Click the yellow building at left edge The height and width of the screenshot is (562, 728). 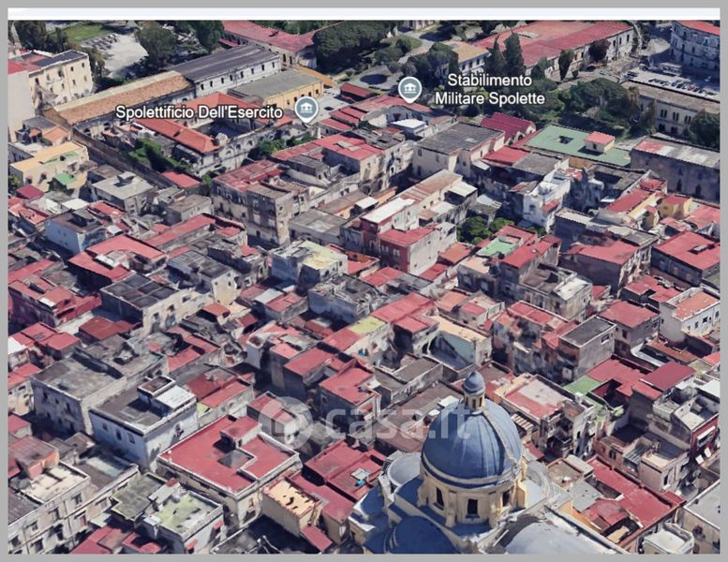pyautogui.click(x=49, y=166)
